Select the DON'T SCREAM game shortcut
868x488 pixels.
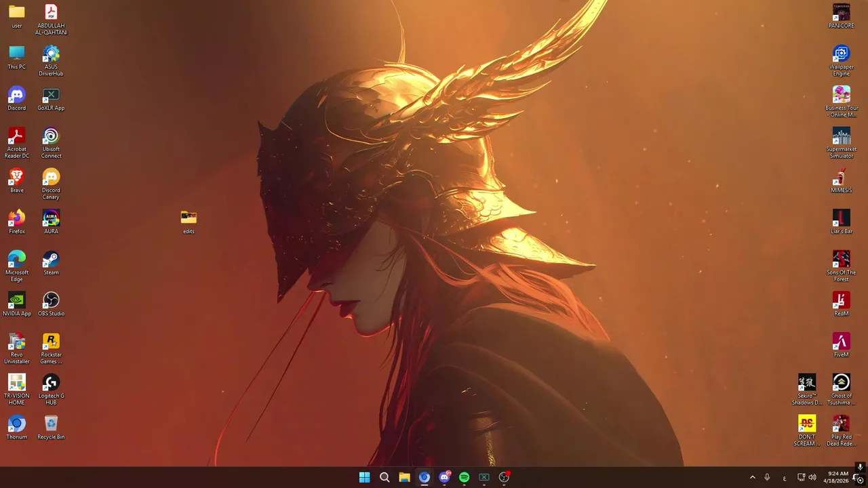[807, 431]
